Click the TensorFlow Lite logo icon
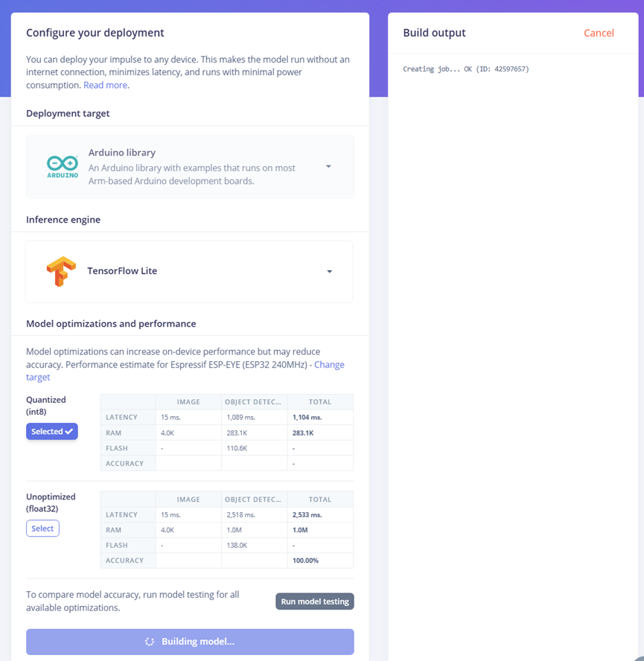This screenshot has height=661, width=644. (x=61, y=271)
